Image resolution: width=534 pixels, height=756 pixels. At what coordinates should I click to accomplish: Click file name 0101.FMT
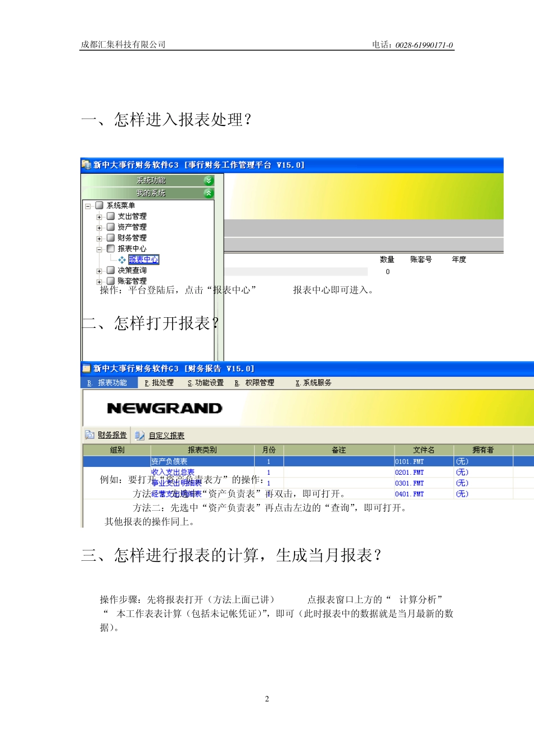point(409,462)
